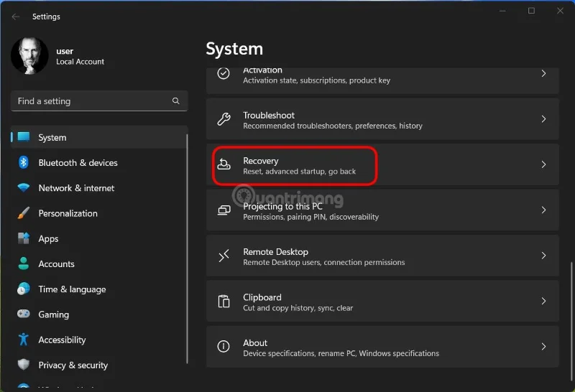Click the Projecting to this PC icon
Image resolution: width=575 pixels, height=392 pixels.
[x=224, y=210]
